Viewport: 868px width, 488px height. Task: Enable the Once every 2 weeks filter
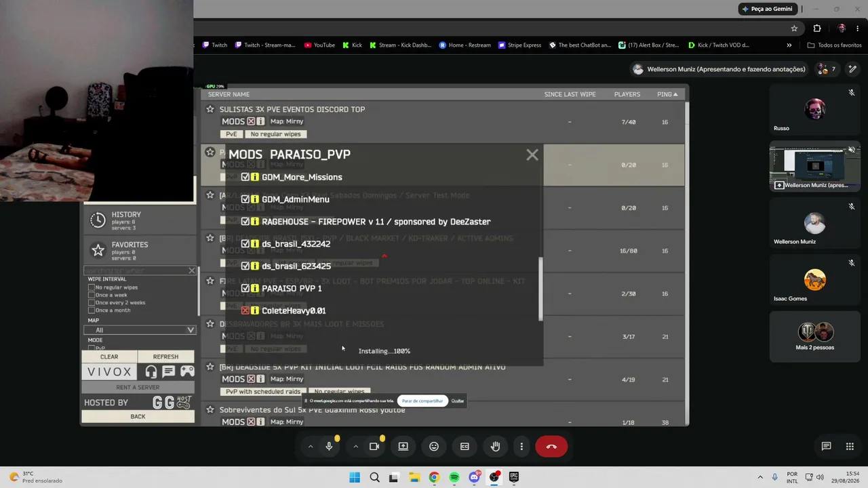(92, 302)
